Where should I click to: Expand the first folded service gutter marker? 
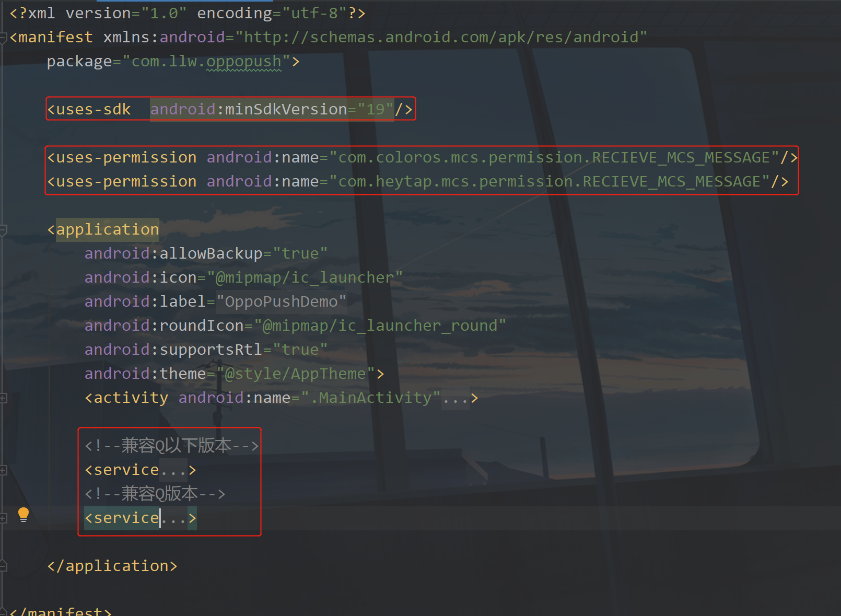coord(3,470)
